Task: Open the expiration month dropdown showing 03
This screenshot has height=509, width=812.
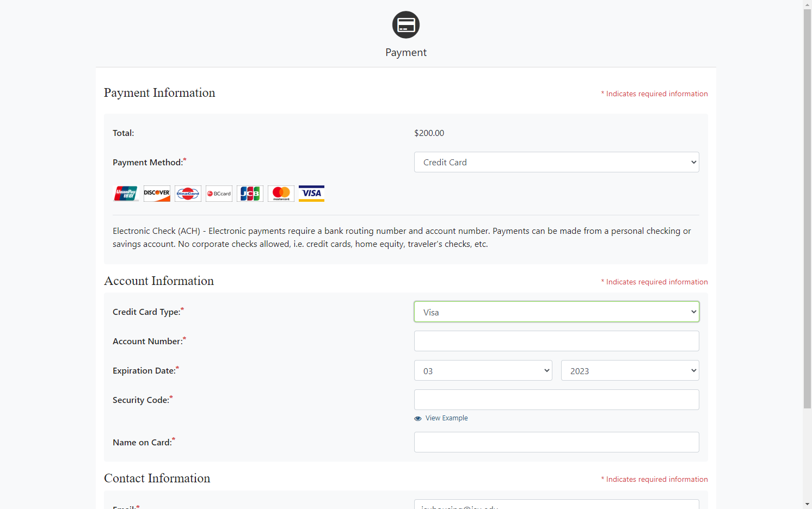Action: 483,370
